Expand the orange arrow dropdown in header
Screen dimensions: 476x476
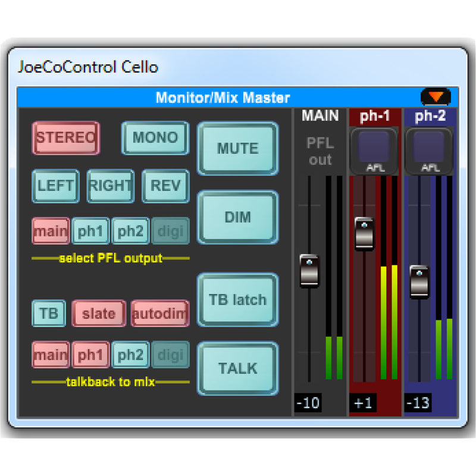pyautogui.click(x=436, y=96)
